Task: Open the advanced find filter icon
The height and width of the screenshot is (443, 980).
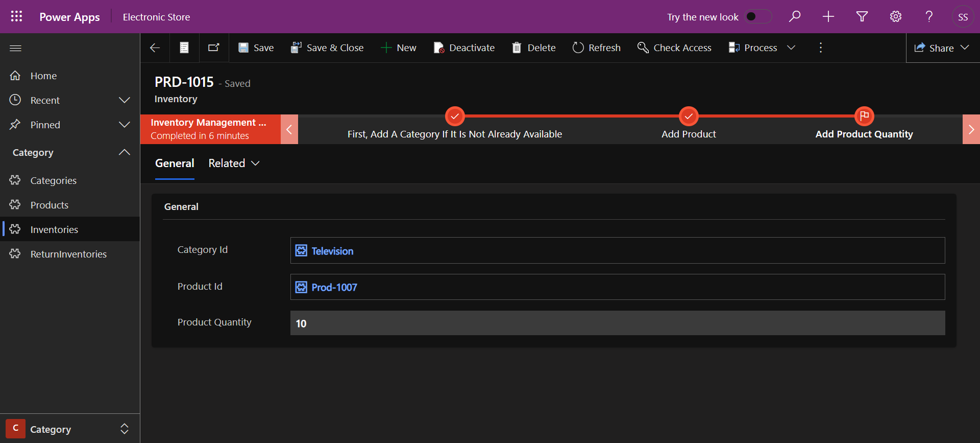Action: (x=862, y=17)
